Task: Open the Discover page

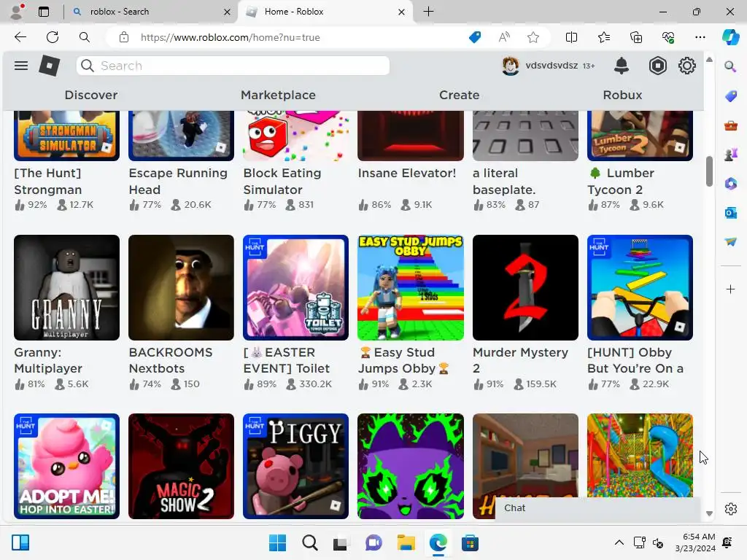Action: [x=91, y=95]
